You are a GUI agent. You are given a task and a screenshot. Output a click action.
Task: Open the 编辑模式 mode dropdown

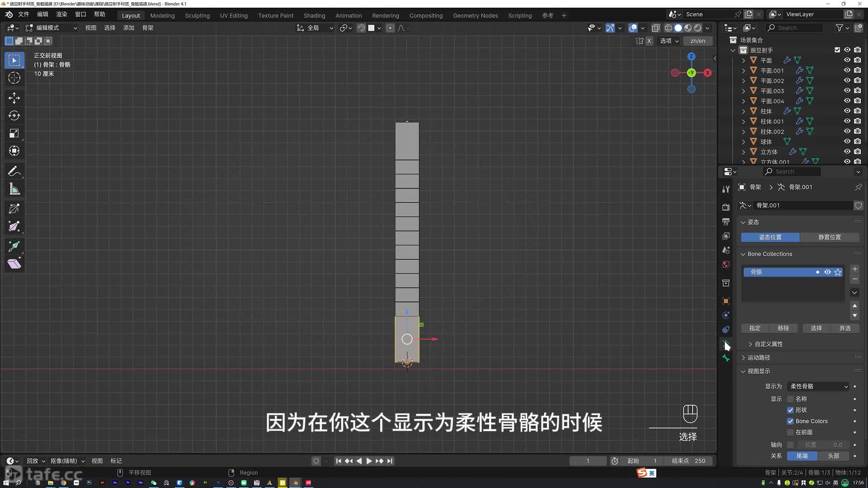click(x=51, y=28)
